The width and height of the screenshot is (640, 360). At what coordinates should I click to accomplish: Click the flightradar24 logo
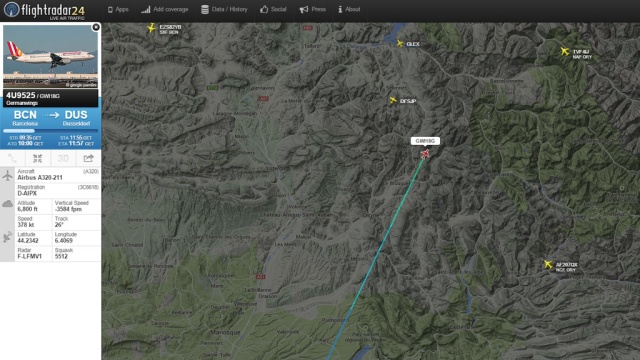coord(44,10)
